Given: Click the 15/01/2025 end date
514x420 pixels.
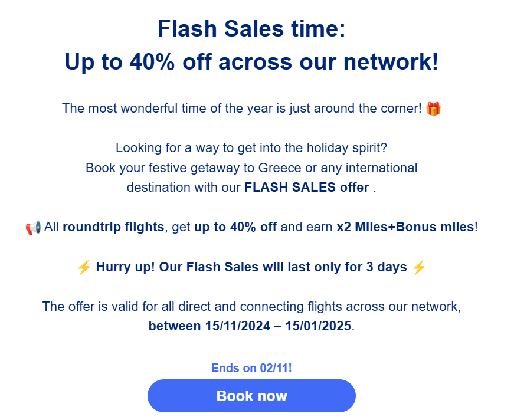Looking at the screenshot, I should (318, 326).
